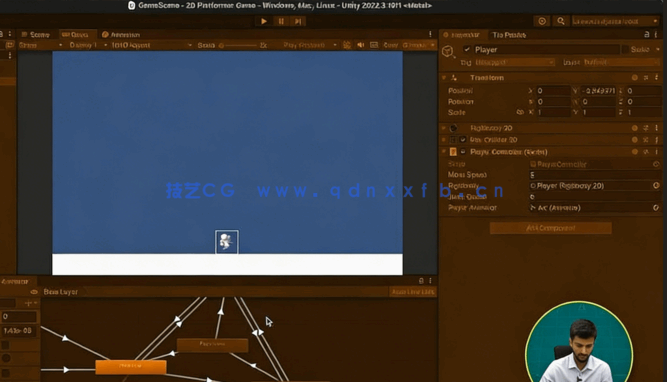Viewport: 667px width, 382px height.
Task: Toggle the Static checkbox
Action: 625,49
